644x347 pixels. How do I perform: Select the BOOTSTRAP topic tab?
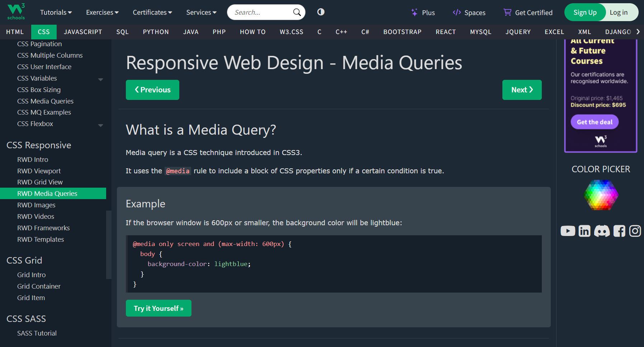pos(402,32)
